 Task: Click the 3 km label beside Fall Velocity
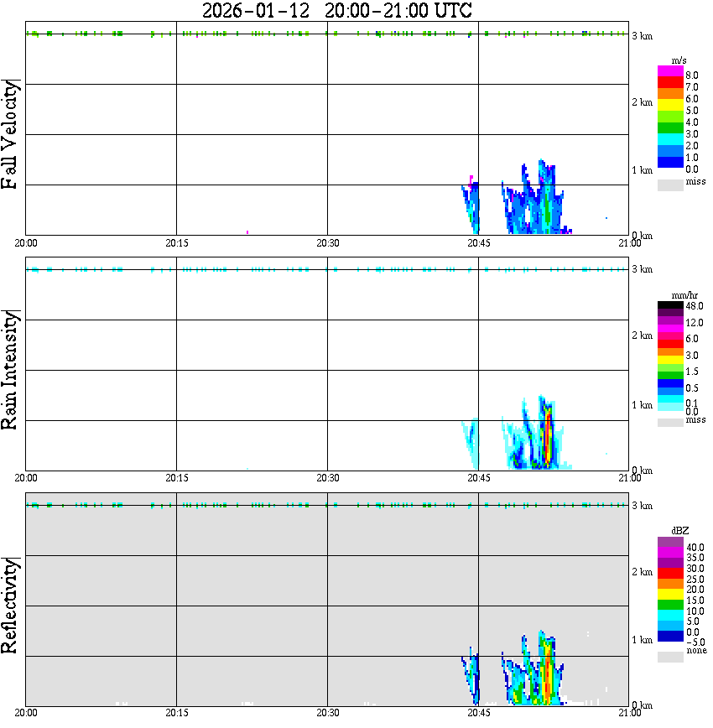coord(642,36)
